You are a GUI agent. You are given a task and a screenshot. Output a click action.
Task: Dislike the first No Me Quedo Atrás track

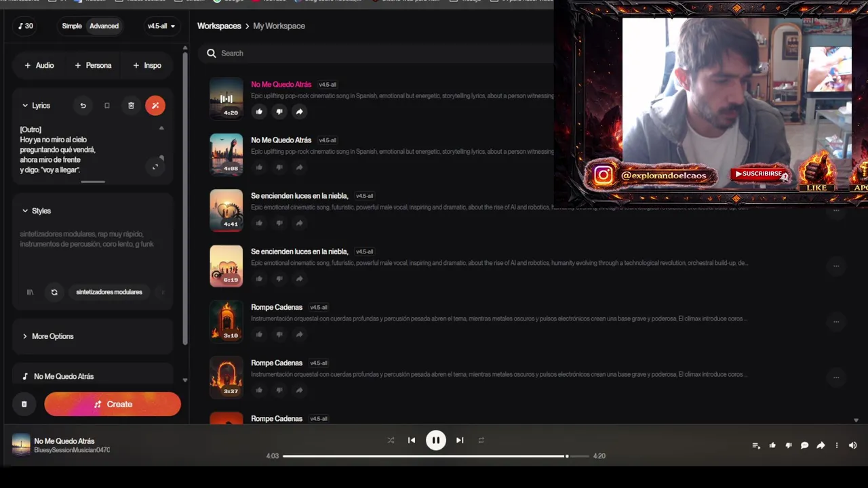pos(279,112)
